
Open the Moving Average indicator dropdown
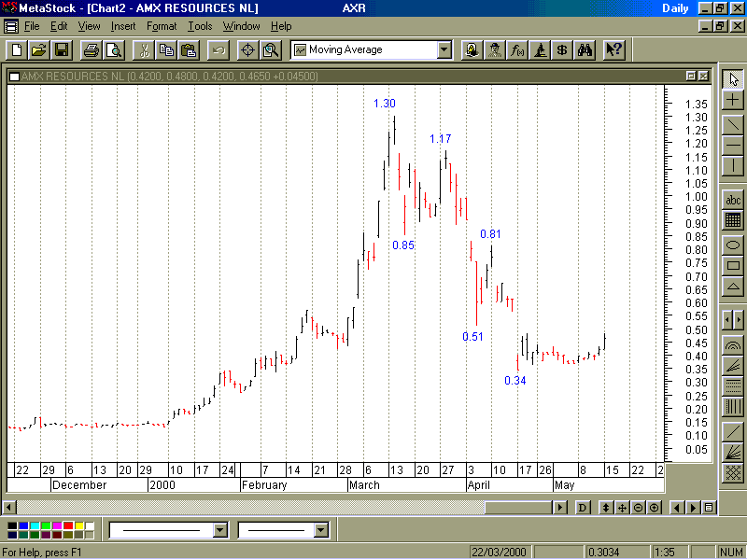point(444,49)
